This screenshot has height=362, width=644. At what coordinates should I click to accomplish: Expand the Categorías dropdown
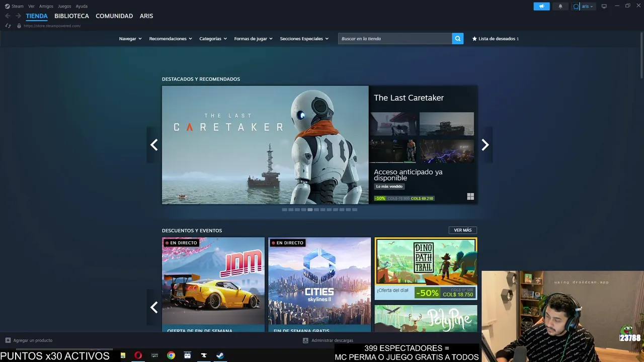coord(213,39)
